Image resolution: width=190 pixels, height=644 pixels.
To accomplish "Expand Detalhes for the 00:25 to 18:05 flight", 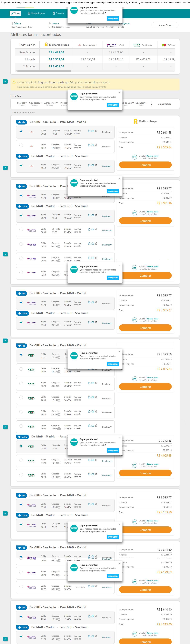I will pyautogui.click(x=107, y=132).
